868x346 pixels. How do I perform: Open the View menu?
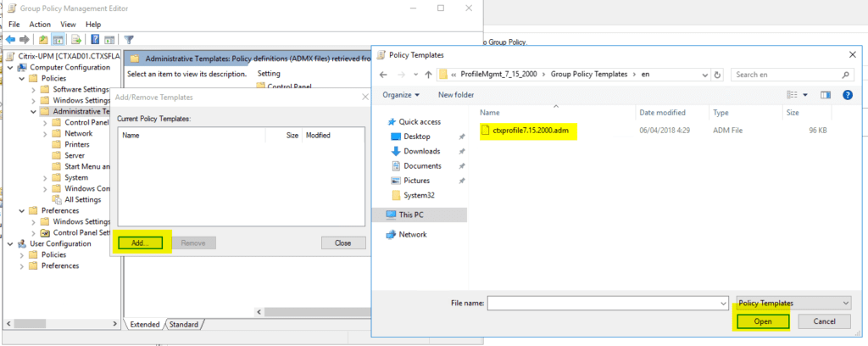[x=68, y=25]
